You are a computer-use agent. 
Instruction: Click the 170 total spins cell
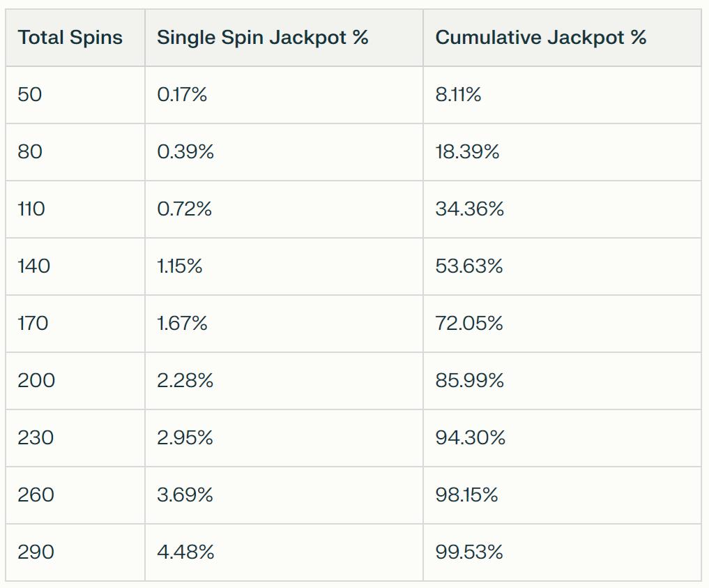tap(33, 324)
